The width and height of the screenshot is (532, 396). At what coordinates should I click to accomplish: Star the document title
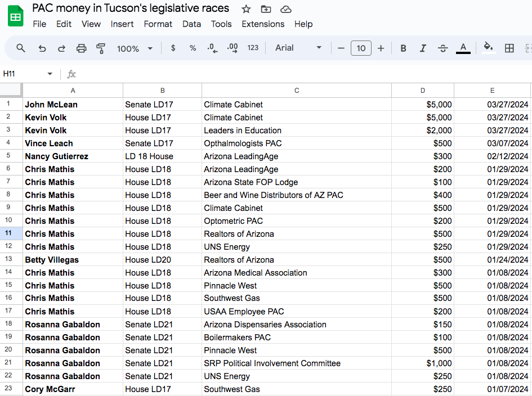[x=246, y=9]
